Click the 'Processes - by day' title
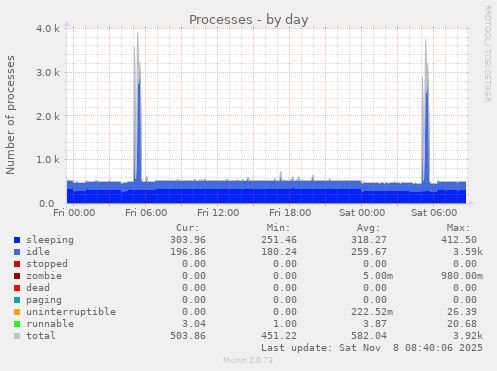497x371 pixels. (249, 20)
